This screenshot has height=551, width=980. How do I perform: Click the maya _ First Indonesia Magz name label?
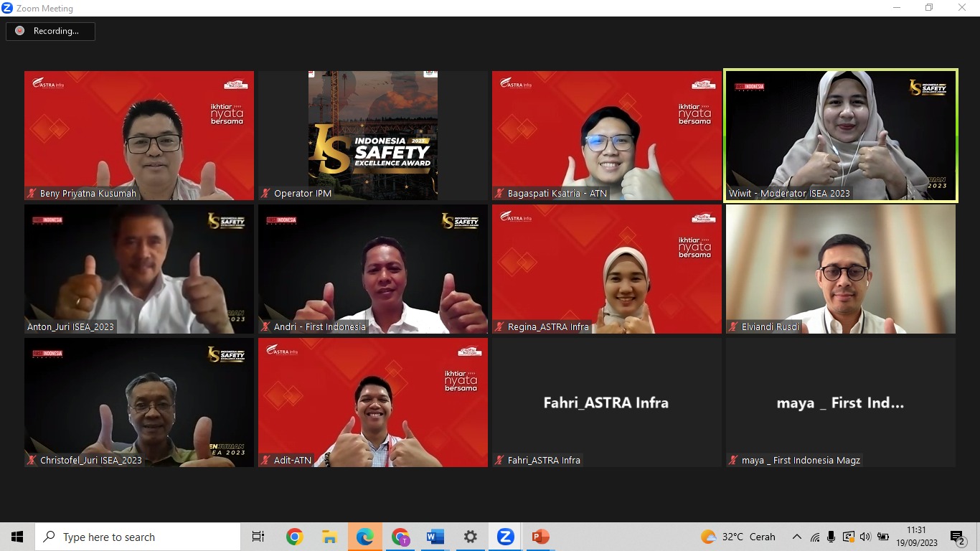pos(801,461)
